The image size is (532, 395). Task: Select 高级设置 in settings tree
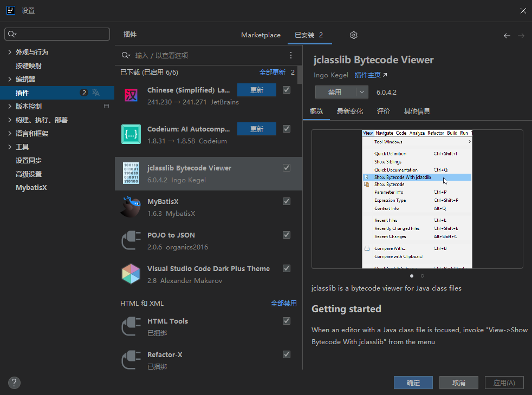pyautogui.click(x=29, y=174)
